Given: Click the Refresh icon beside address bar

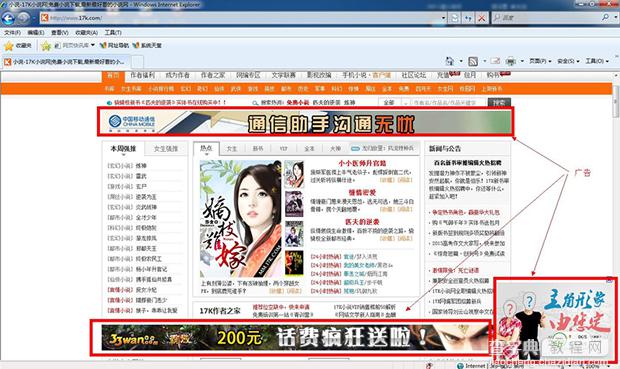Looking at the screenshot, I should tap(469, 18).
